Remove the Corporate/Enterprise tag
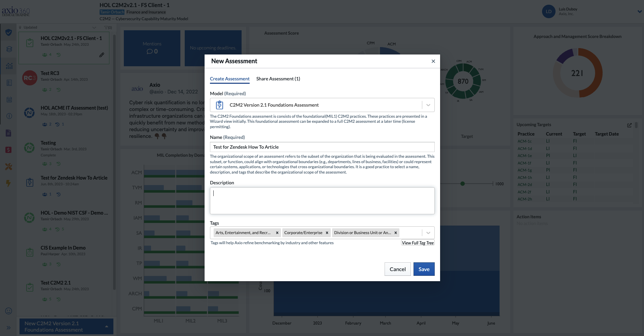 [327, 232]
